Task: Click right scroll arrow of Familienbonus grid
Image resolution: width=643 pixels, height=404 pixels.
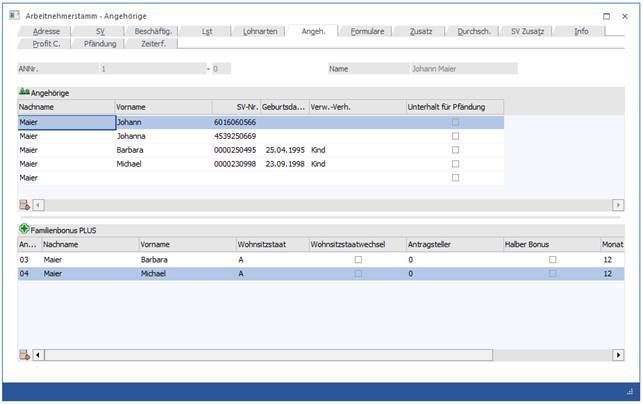Action: (618, 354)
